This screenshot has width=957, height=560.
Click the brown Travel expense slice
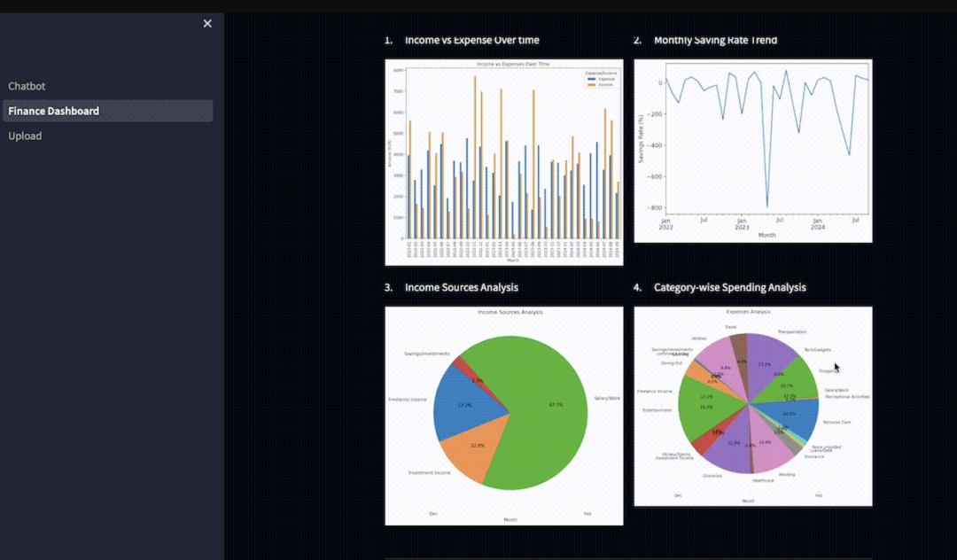tap(737, 347)
